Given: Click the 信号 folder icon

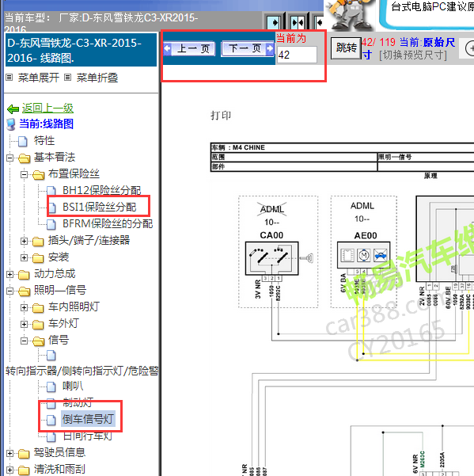Looking at the screenshot, I should 38,341.
